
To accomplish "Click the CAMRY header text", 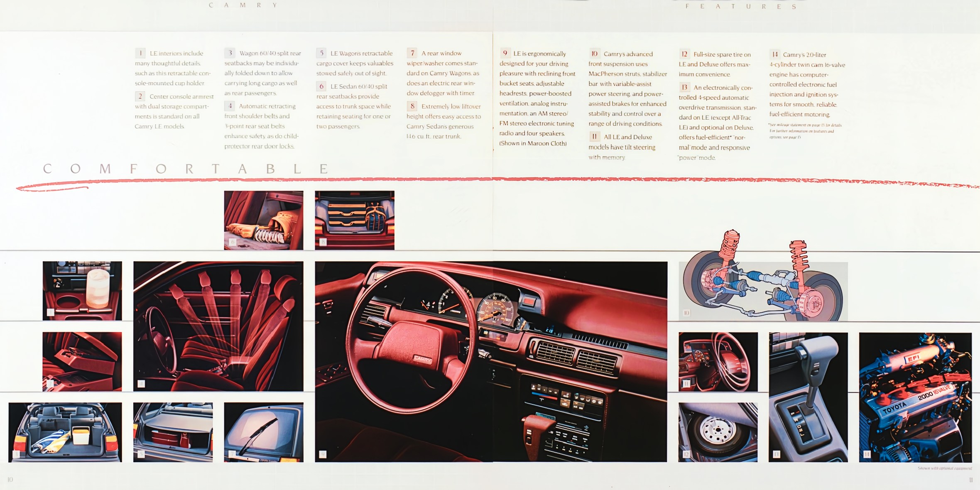I will [x=243, y=5].
